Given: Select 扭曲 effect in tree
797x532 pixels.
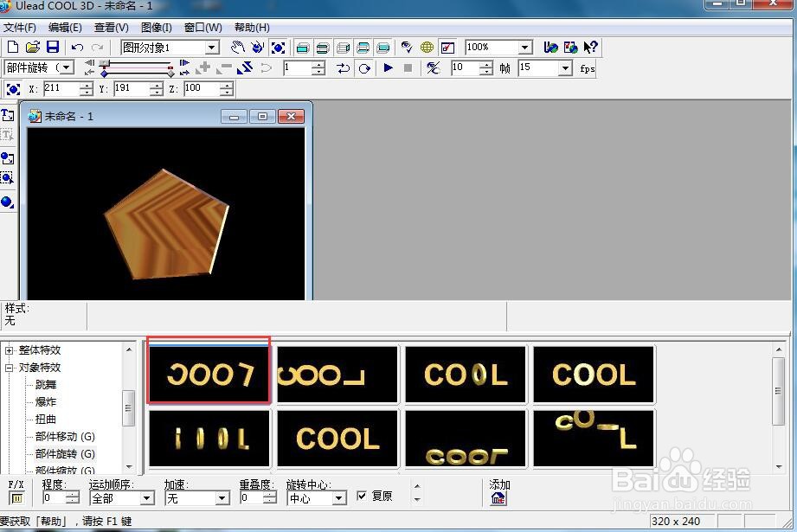Looking at the screenshot, I should 46,420.
